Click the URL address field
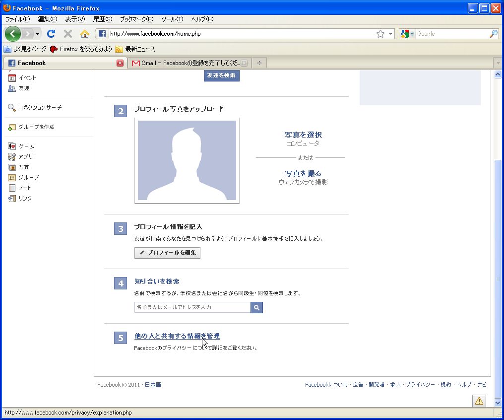Screen dimensions: 504x420 pos(241,34)
